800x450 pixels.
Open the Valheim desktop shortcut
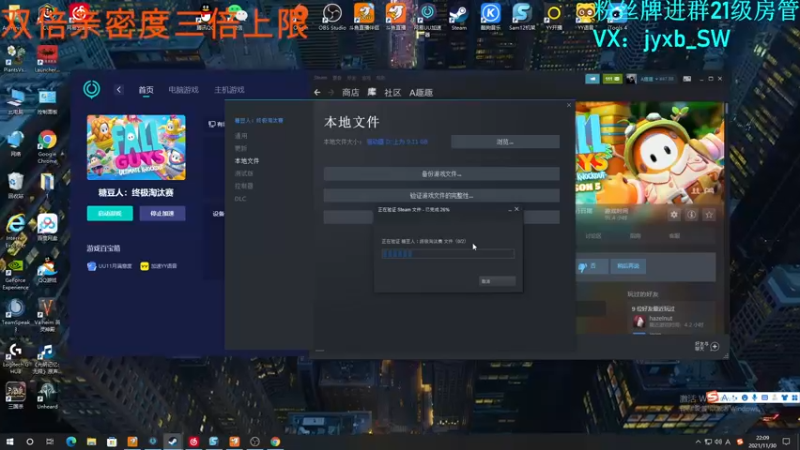pos(47,314)
